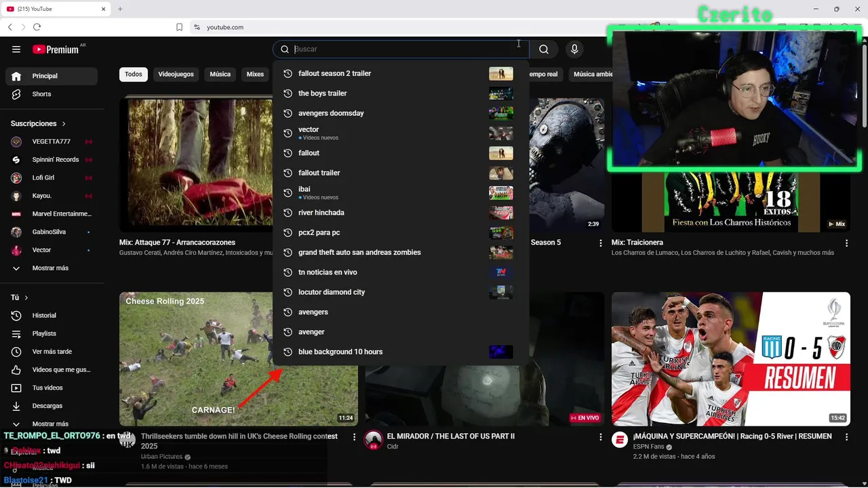
Task: Bookmark page with bookmark icon
Action: (179, 27)
